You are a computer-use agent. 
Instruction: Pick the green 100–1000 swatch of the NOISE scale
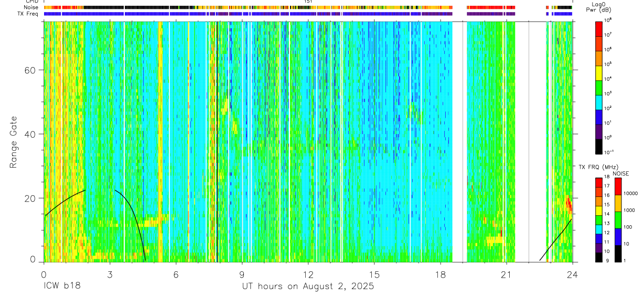point(618,219)
